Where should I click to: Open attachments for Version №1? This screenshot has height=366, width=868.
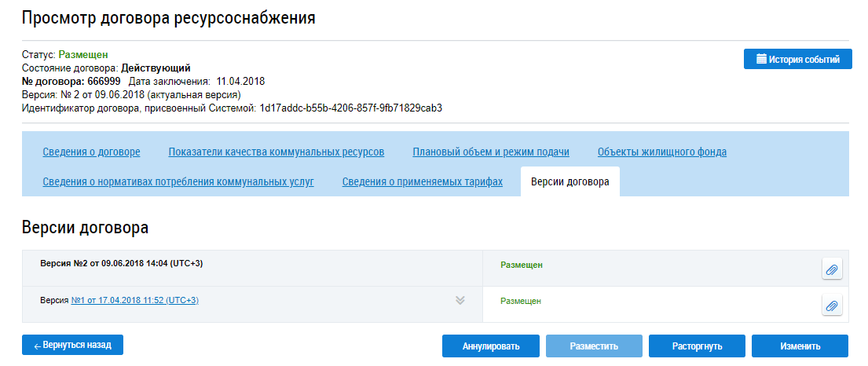832,305
